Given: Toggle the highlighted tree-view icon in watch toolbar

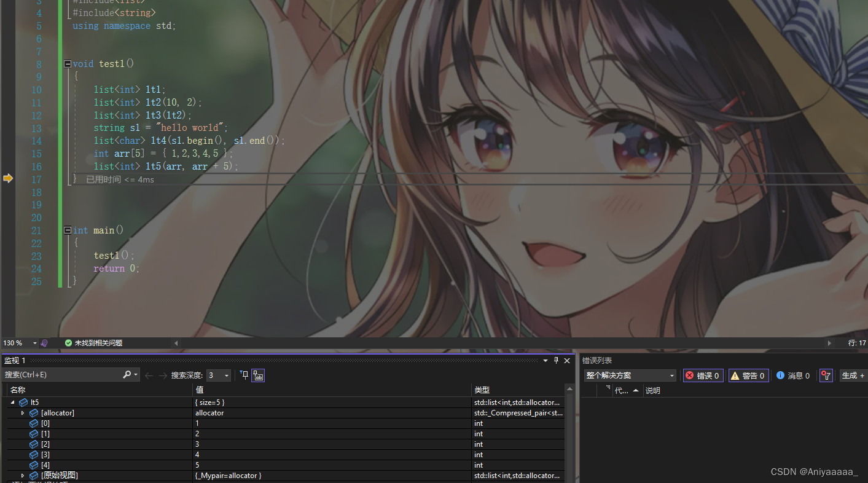Looking at the screenshot, I should [258, 375].
